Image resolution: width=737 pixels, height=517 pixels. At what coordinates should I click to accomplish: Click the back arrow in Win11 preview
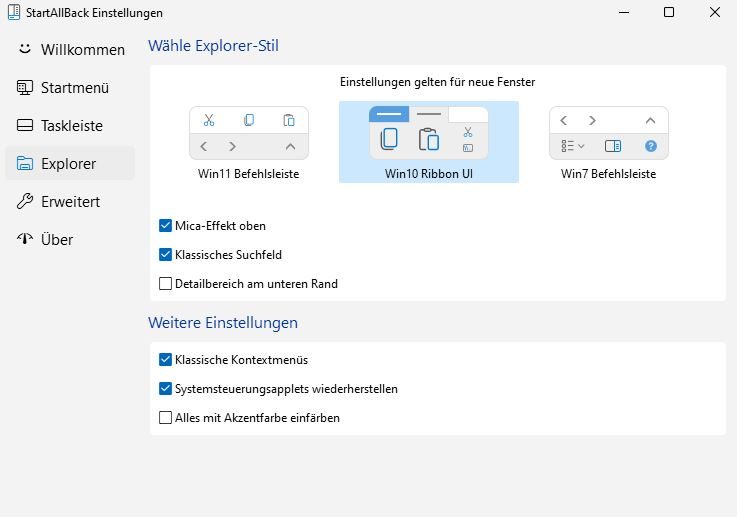click(x=204, y=146)
